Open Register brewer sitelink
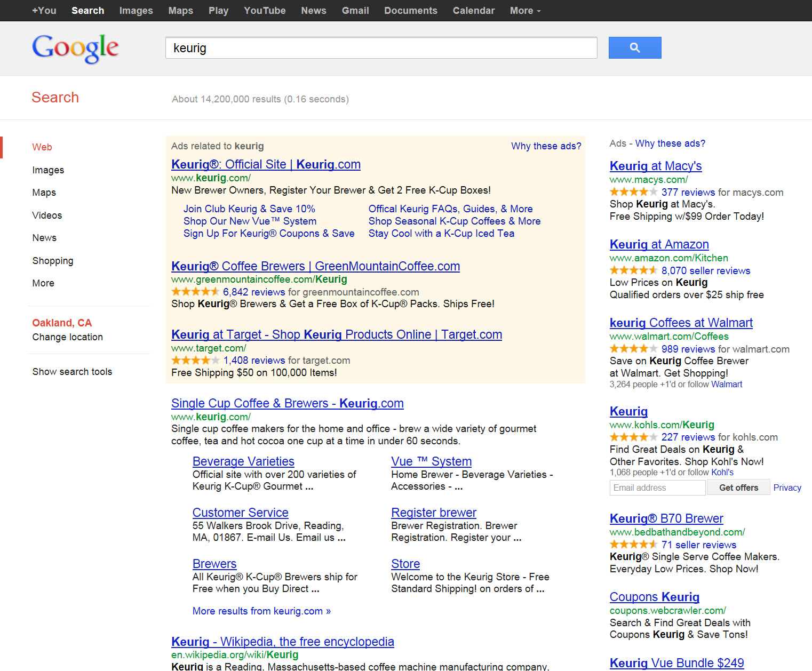Image resolution: width=812 pixels, height=671 pixels. coord(434,513)
